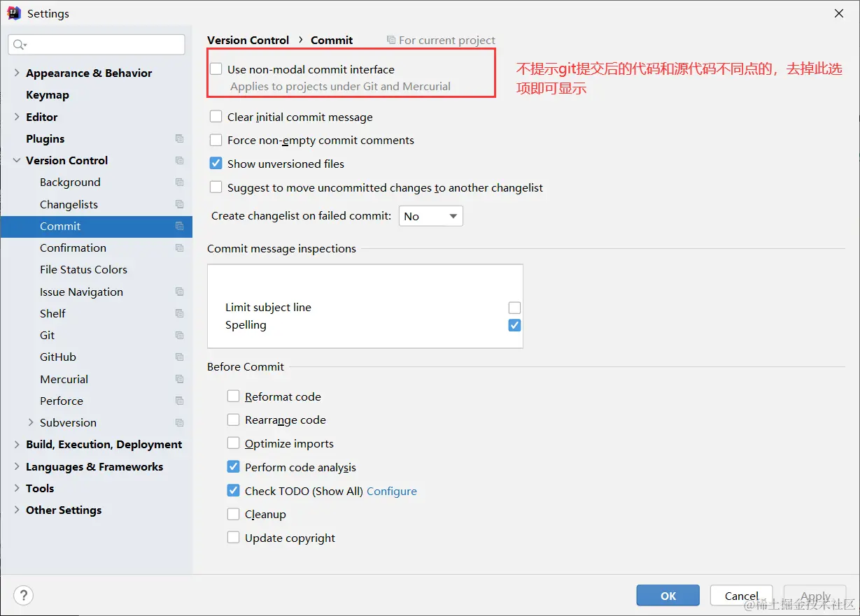Click the project-level icon beside Changelists

coord(179,204)
